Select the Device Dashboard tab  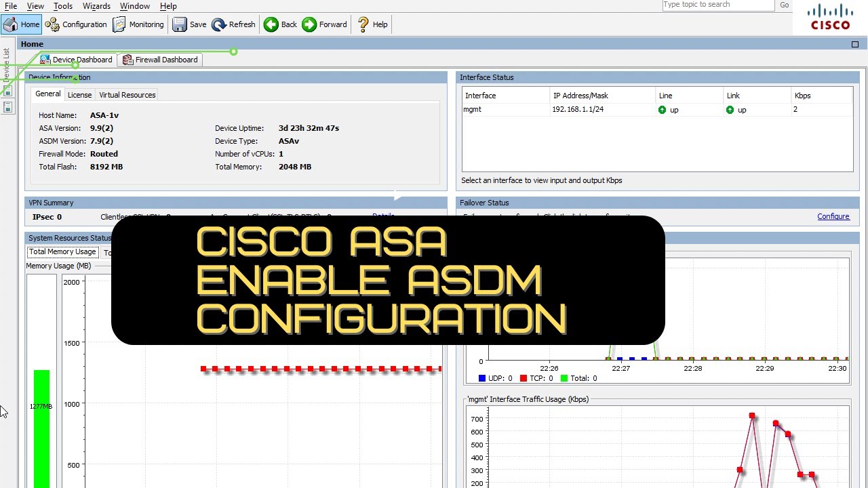tap(76, 60)
